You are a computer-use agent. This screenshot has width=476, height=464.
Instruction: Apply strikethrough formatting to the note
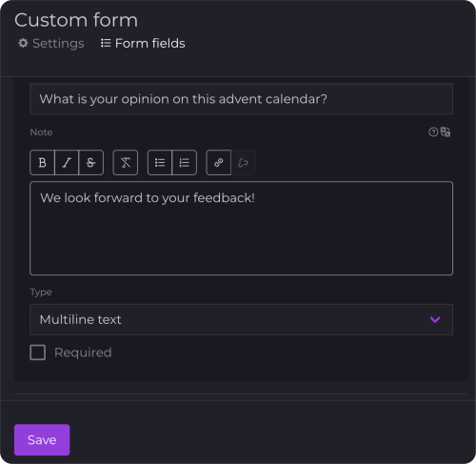[x=90, y=163]
